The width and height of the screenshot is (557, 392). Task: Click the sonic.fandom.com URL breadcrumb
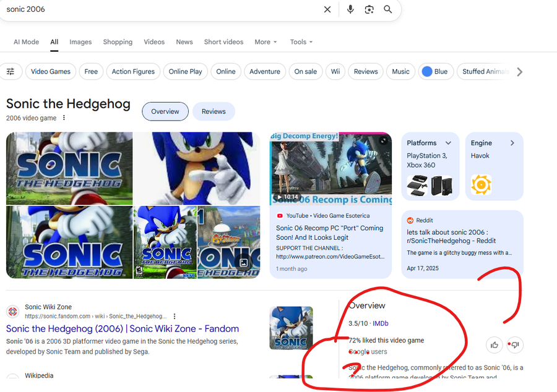[x=95, y=316]
